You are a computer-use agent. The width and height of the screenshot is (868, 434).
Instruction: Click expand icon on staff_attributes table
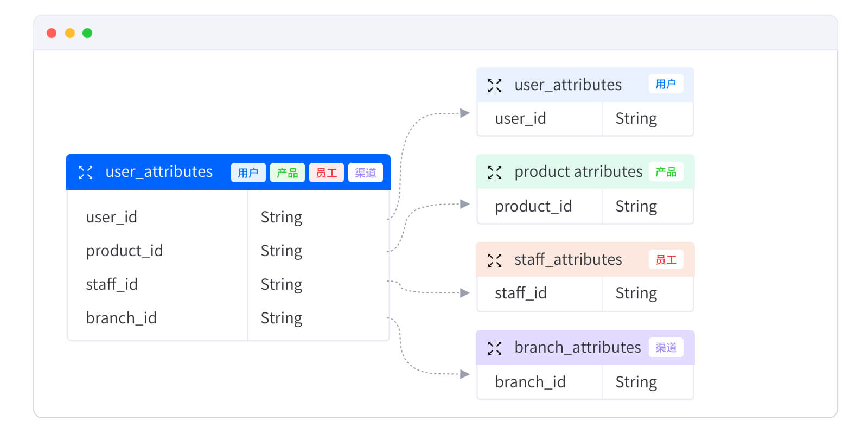coord(495,260)
